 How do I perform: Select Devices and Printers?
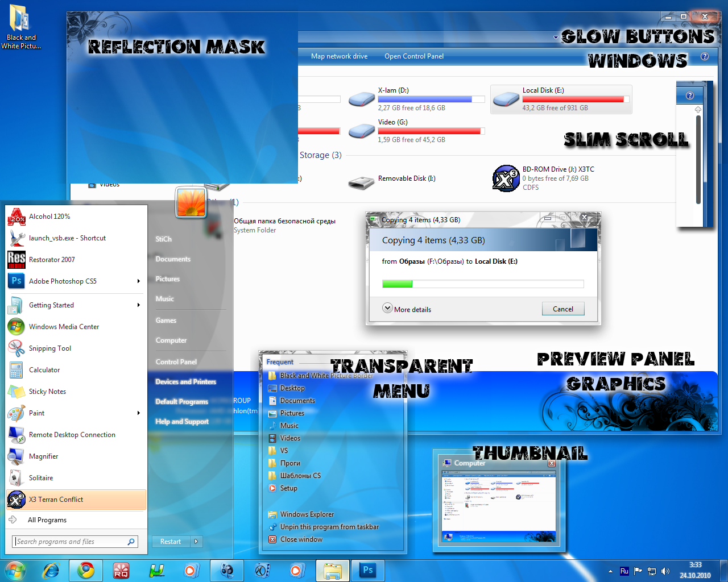(186, 382)
